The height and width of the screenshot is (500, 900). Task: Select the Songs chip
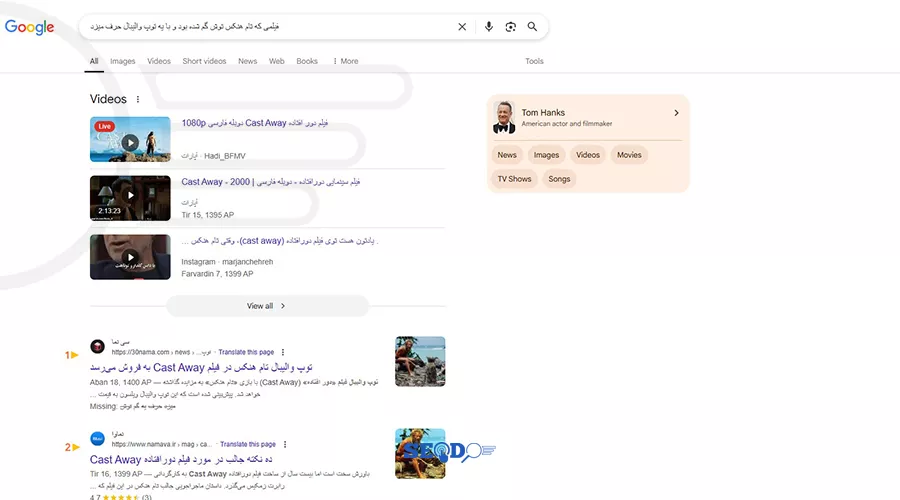point(559,179)
